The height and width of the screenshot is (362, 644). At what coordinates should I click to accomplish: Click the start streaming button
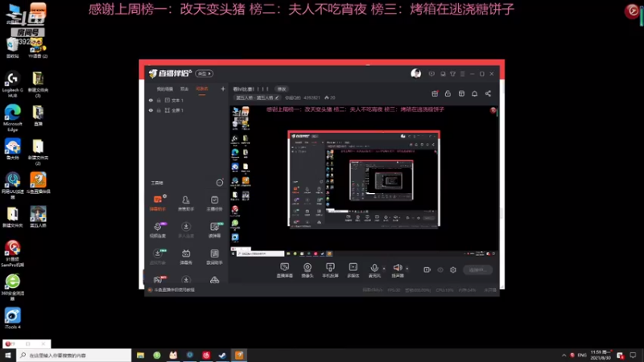477,269
